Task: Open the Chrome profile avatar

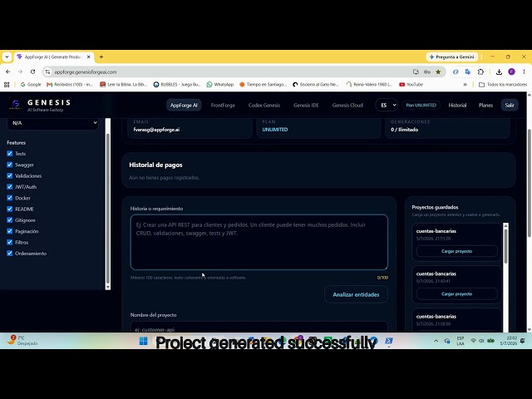Action: click(x=511, y=71)
